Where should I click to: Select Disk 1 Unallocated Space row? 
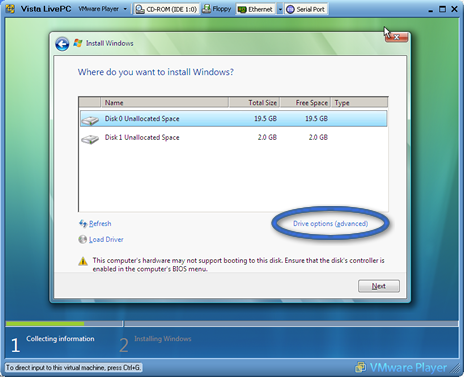pyautogui.click(x=233, y=137)
